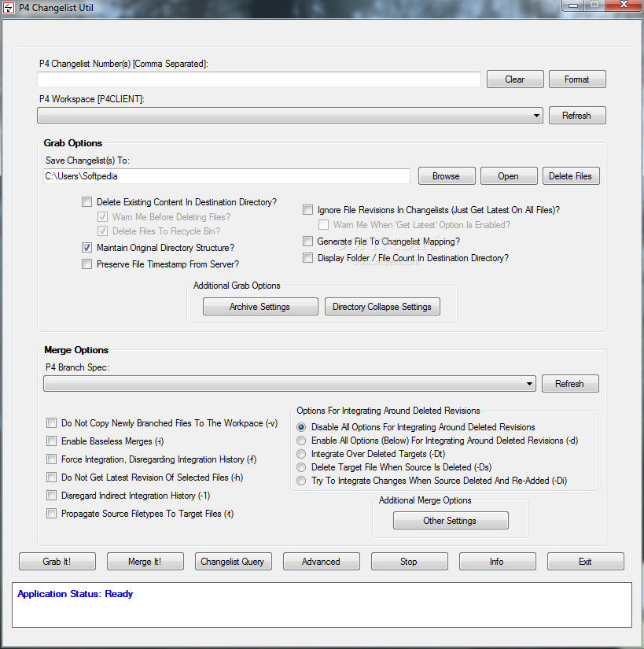Select Try To Integrate Changes (-Di) radio

301,481
